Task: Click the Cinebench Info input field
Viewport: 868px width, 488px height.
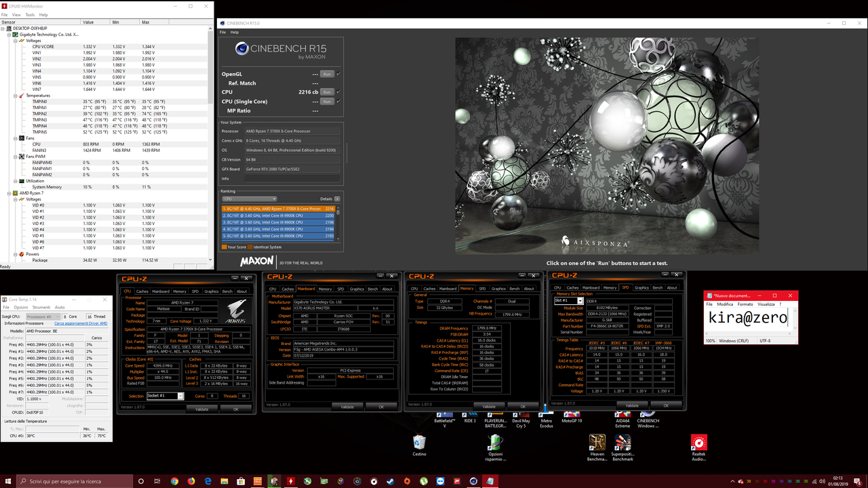Action: tap(292, 178)
